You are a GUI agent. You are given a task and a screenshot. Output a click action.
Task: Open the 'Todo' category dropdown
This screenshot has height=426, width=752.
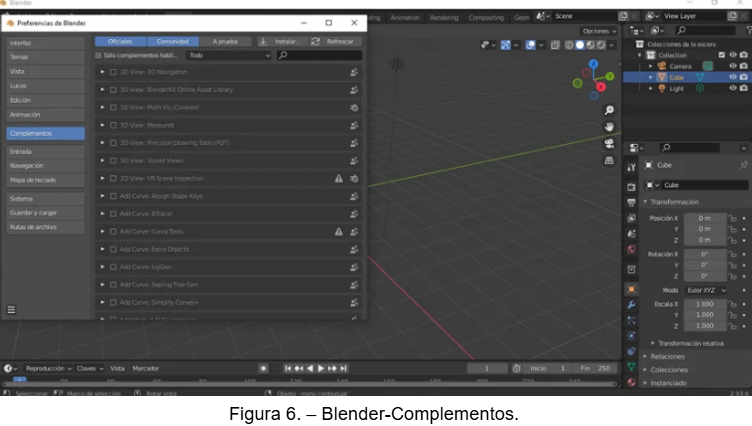point(229,55)
